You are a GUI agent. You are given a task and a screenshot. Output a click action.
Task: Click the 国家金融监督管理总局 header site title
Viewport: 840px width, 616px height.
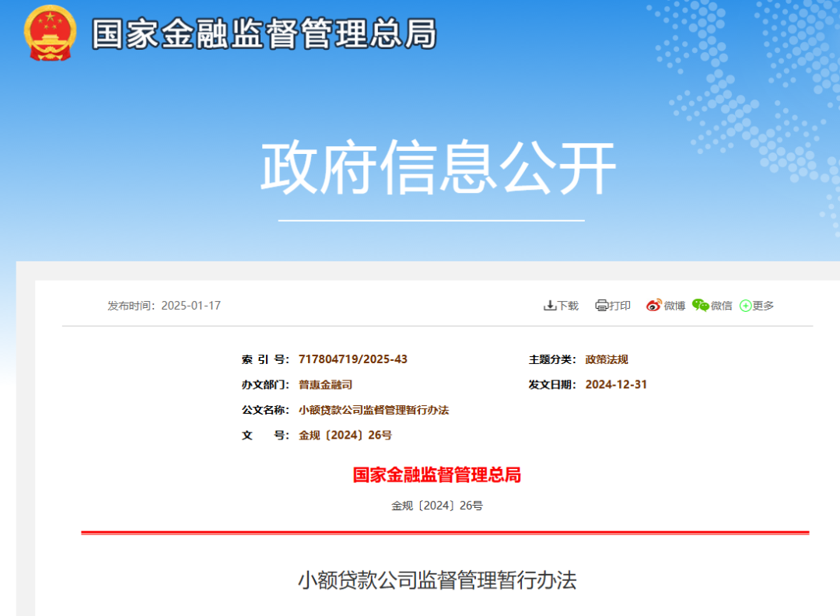pos(264,33)
